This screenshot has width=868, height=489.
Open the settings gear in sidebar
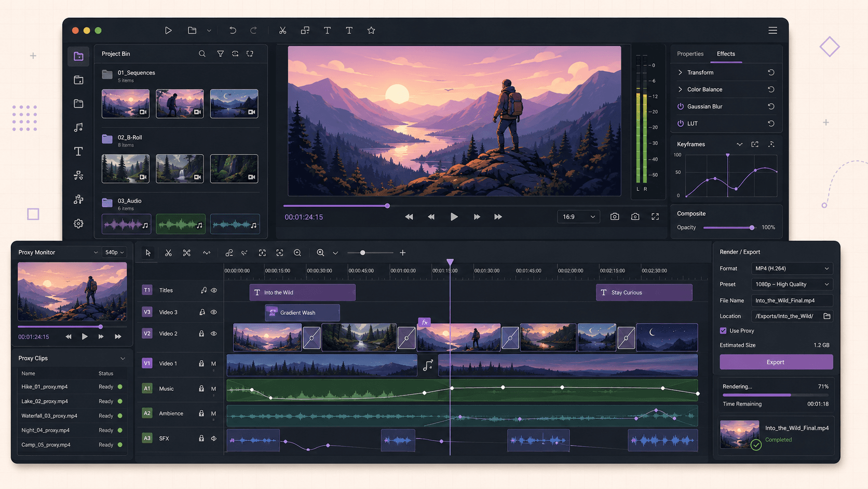coord(78,223)
